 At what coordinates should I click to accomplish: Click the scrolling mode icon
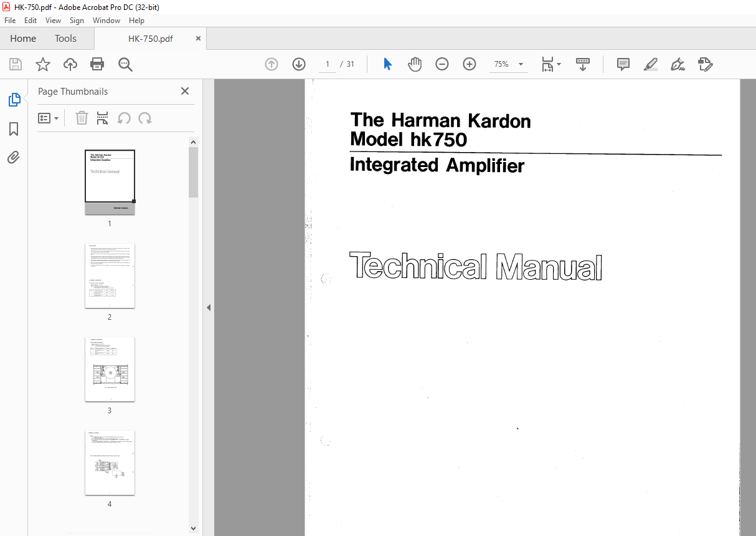click(583, 64)
